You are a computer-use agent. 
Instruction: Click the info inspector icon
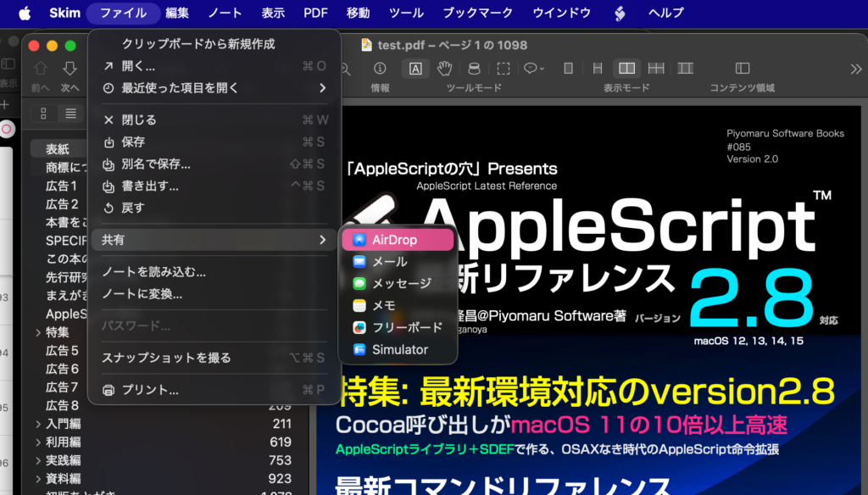[381, 69]
